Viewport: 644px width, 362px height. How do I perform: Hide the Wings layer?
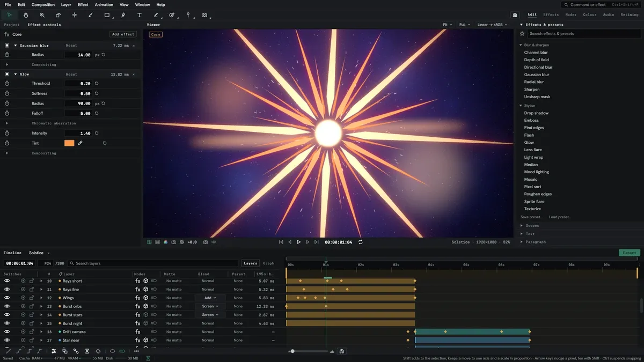[x=7, y=298]
